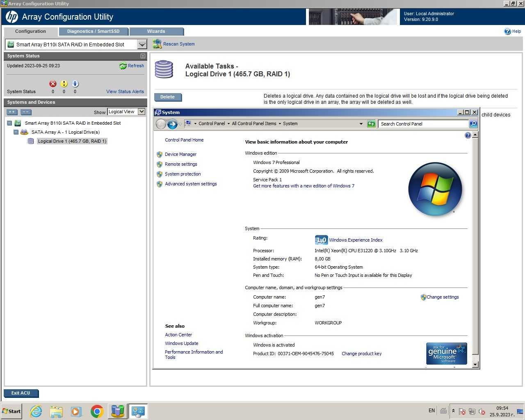Open Performance Information and Tools link
The width and height of the screenshot is (525, 420).
click(x=194, y=354)
